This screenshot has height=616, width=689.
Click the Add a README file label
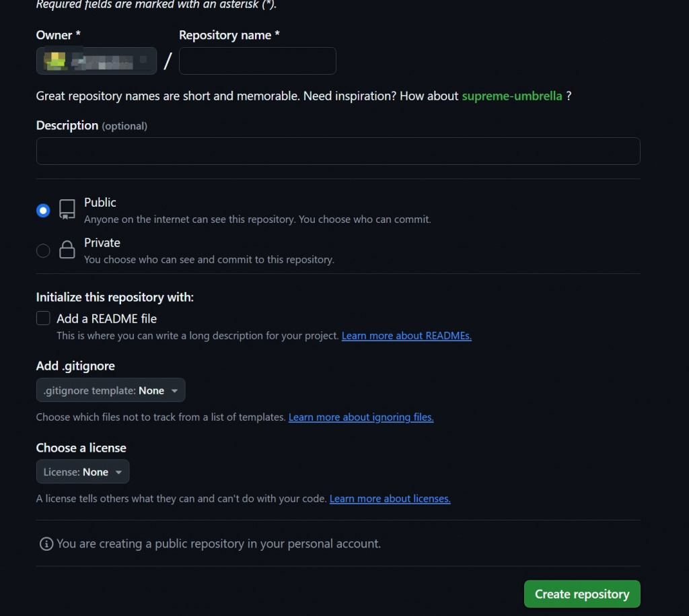[x=106, y=318]
